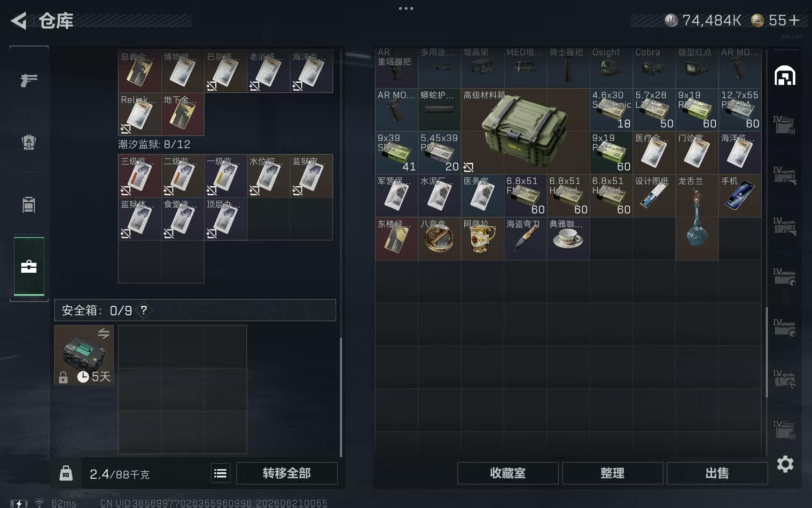Click the gold currency 55+ add button
This screenshot has width=812, height=508.
[x=795, y=20]
